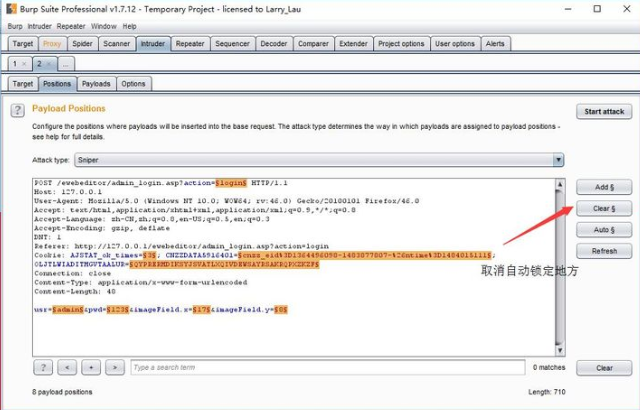Switch to the Scanner tab
Viewport: 640px width, 410px height.
point(116,44)
